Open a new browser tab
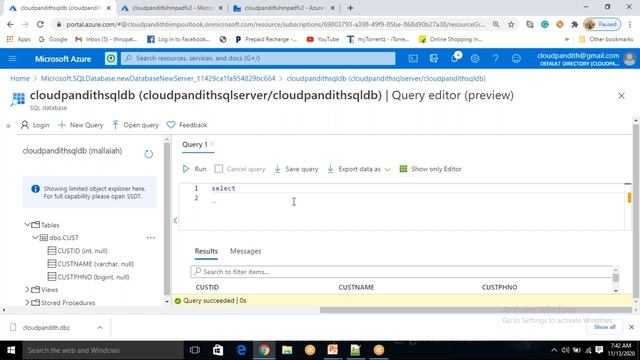The width and height of the screenshot is (640, 360). pyautogui.click(x=350, y=8)
